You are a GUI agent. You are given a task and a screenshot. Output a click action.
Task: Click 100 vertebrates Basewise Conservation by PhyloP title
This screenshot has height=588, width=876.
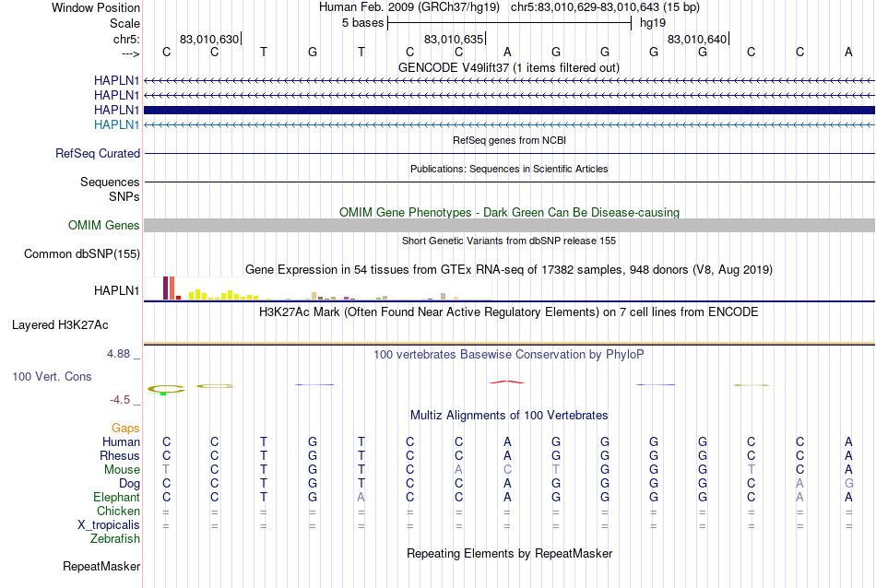click(x=509, y=354)
